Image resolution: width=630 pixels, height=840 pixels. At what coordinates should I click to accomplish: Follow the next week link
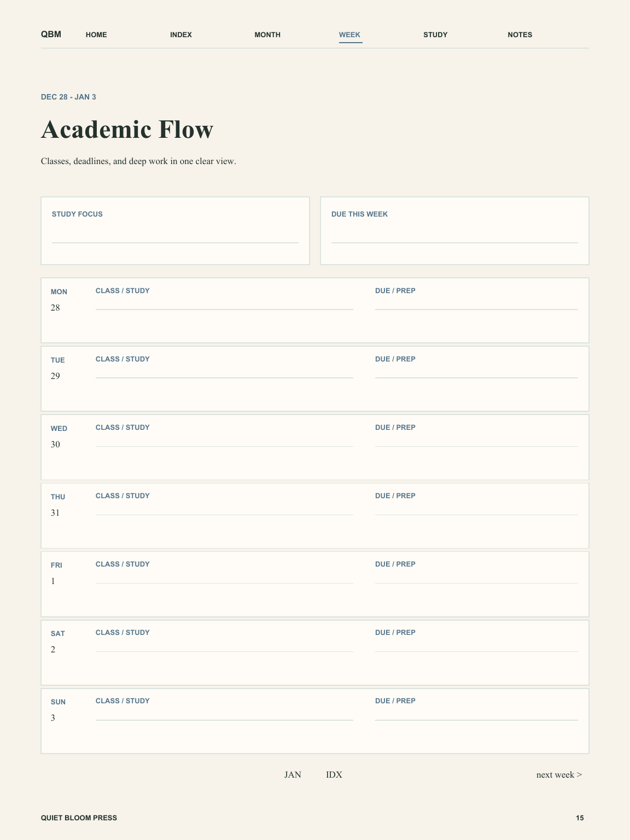[x=559, y=774]
